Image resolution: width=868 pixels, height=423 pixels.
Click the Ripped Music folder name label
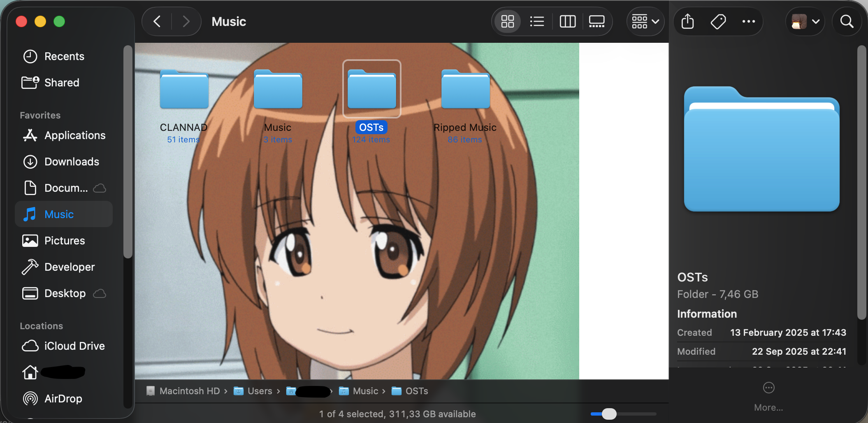click(465, 128)
